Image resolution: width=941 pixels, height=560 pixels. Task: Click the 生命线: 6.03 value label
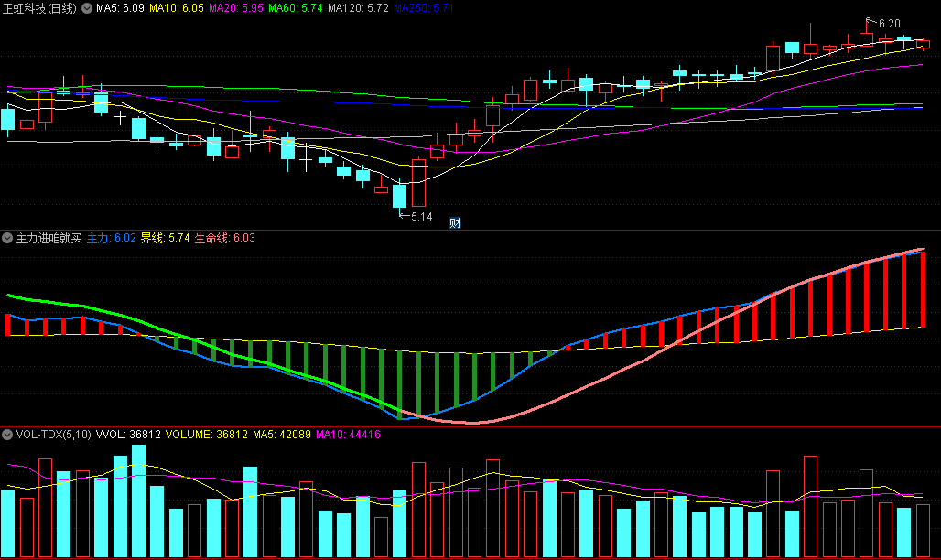pos(224,238)
